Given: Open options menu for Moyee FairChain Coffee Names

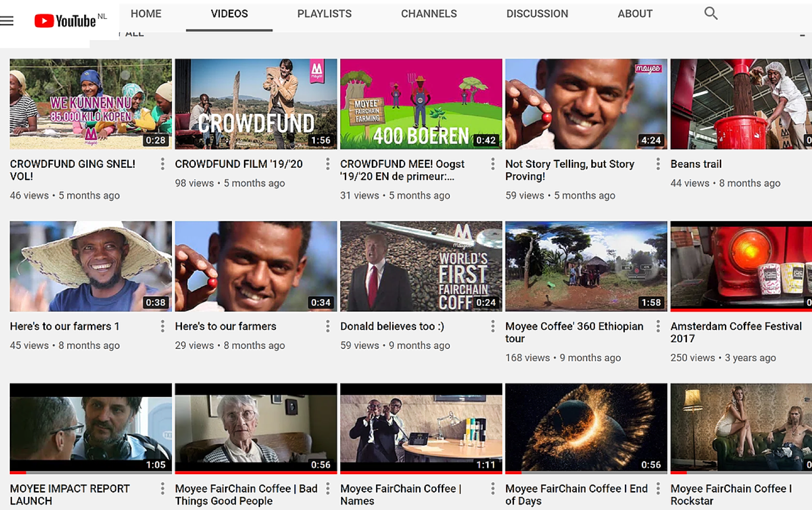Looking at the screenshot, I should [x=493, y=489].
